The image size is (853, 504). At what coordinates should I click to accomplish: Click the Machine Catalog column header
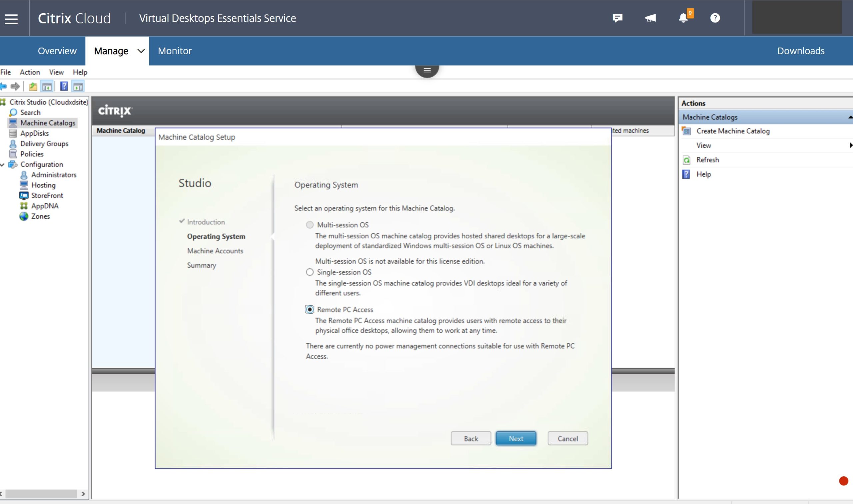pyautogui.click(x=121, y=130)
